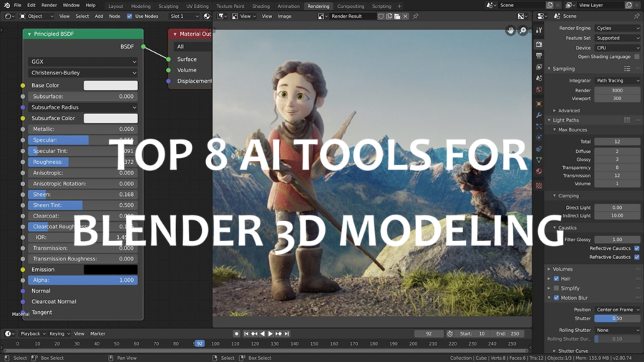Open the Position Center on Frame dropdown

(618, 310)
